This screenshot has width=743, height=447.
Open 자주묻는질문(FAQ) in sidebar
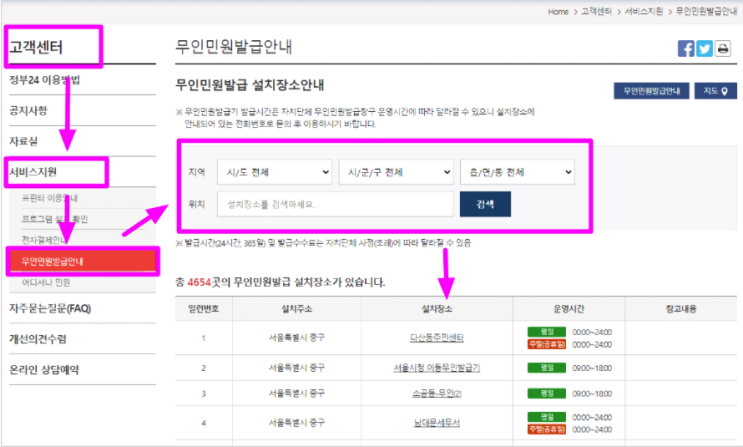[50, 309]
